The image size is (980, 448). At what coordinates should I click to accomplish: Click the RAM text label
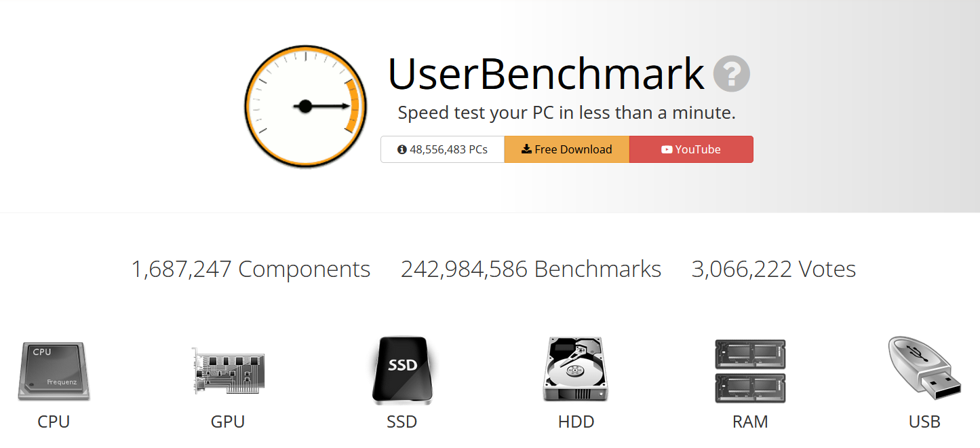click(750, 422)
